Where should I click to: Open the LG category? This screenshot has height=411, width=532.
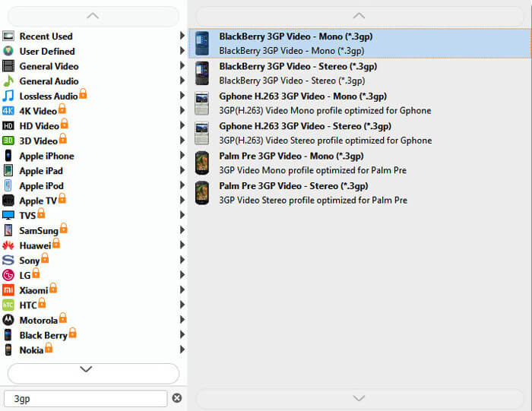(93, 275)
